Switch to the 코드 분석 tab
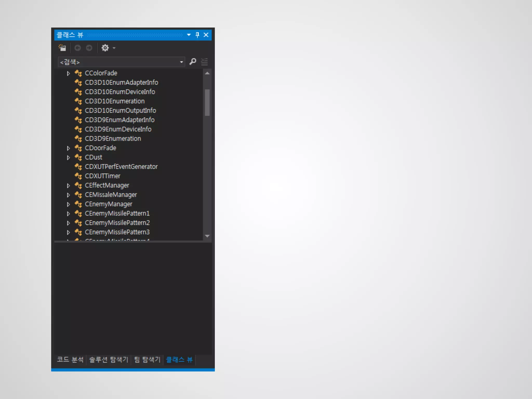 [70, 360]
